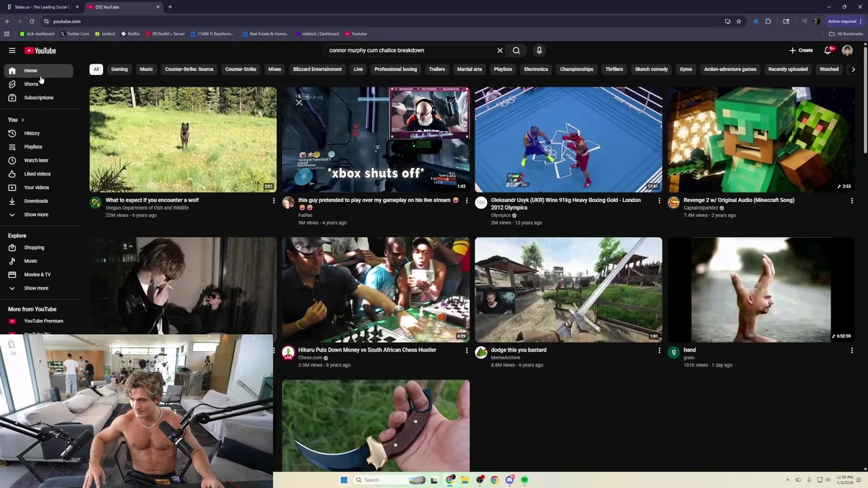Click the browser address bar
This screenshot has width=868, height=488.
[x=380, y=21]
